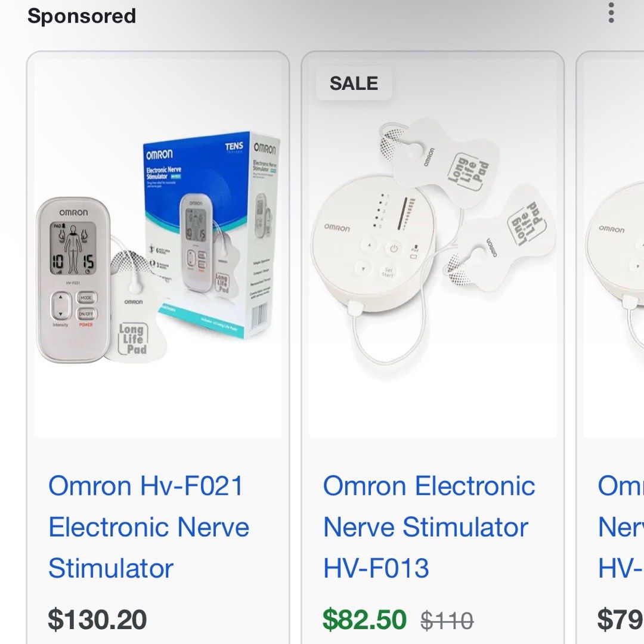Click the Sponsored section heading label

pos(82,16)
